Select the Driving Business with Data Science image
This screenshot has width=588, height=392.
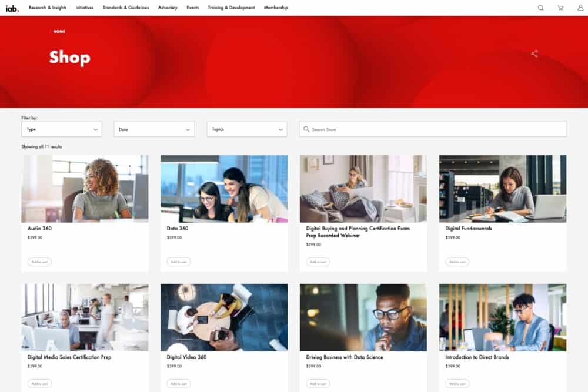[363, 317]
